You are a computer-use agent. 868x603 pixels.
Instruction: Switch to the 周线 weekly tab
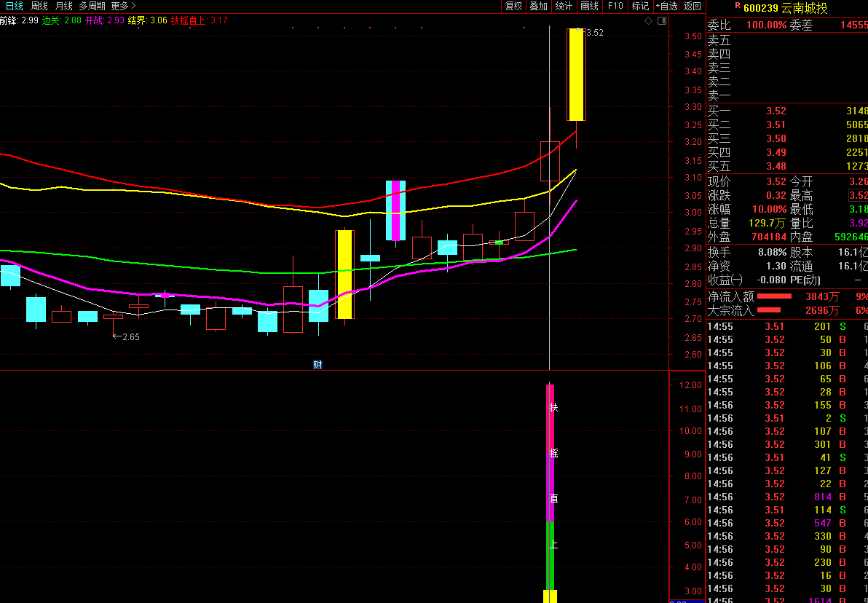pos(39,6)
